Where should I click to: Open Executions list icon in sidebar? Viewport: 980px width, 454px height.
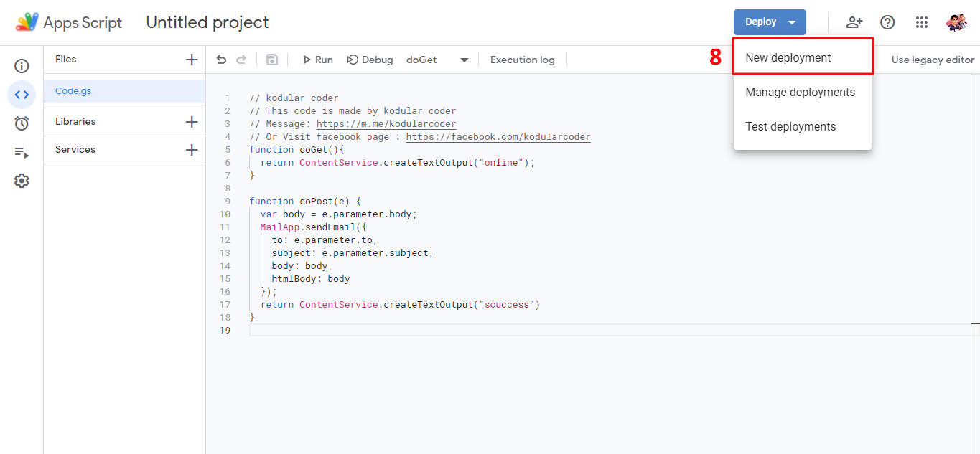(x=22, y=152)
